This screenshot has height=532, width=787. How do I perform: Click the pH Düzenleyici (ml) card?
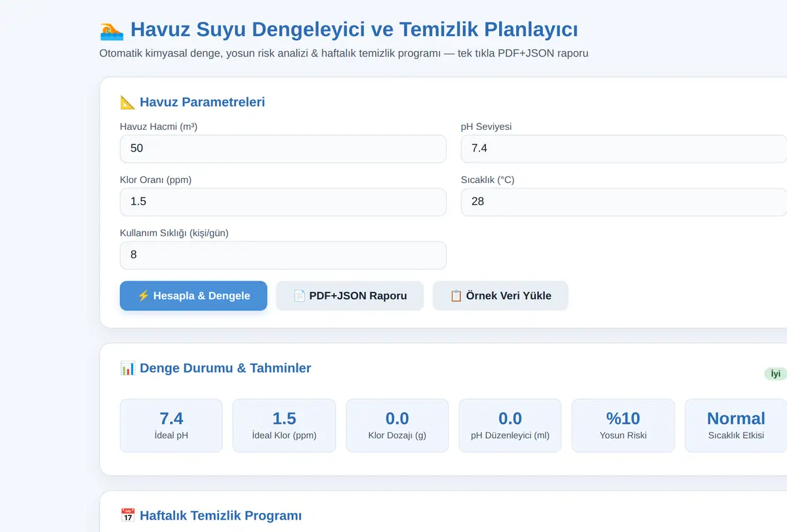pos(510,426)
